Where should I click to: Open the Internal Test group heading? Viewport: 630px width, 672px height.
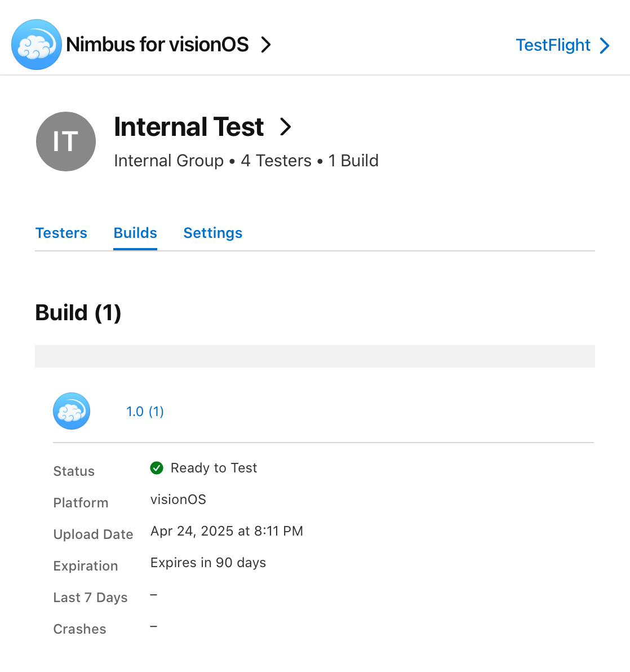[189, 127]
